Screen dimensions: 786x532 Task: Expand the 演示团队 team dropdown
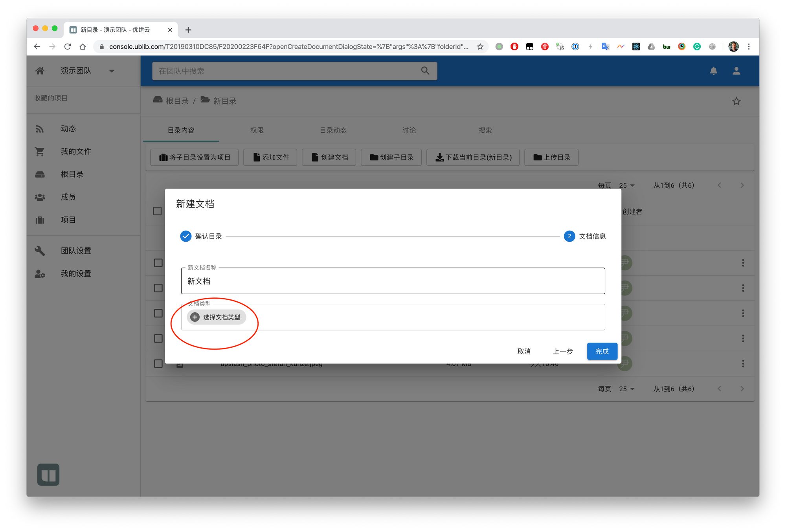tap(112, 71)
